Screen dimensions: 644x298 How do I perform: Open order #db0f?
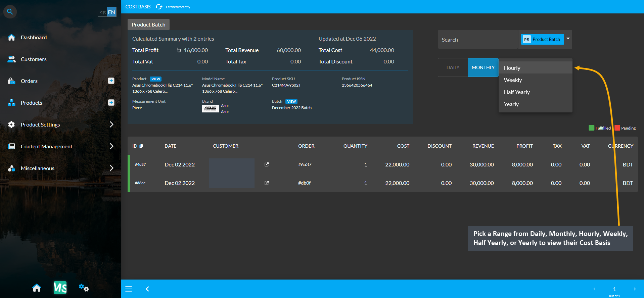(304, 183)
